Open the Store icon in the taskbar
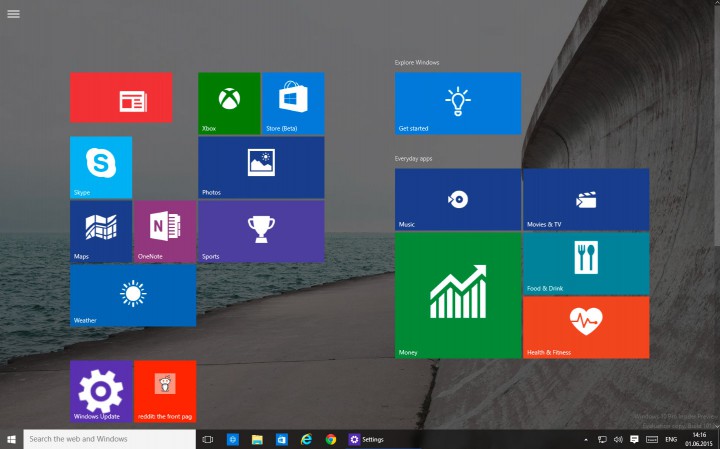The width and height of the screenshot is (720, 449). [x=281, y=439]
